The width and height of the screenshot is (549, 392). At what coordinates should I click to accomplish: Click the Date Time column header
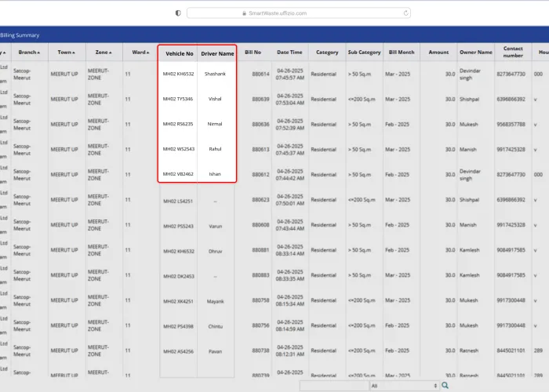289,53
